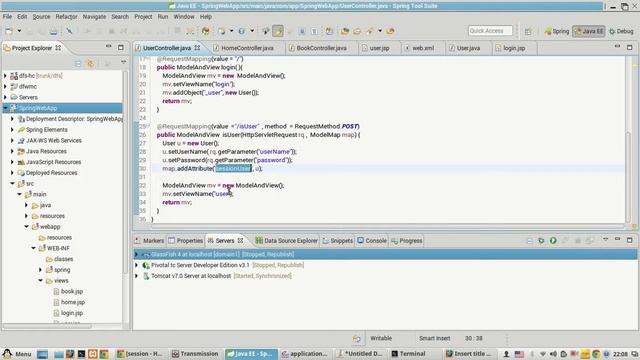The image size is (640, 360).
Task: Click the isUser method name on line 26
Action: [x=231, y=135]
